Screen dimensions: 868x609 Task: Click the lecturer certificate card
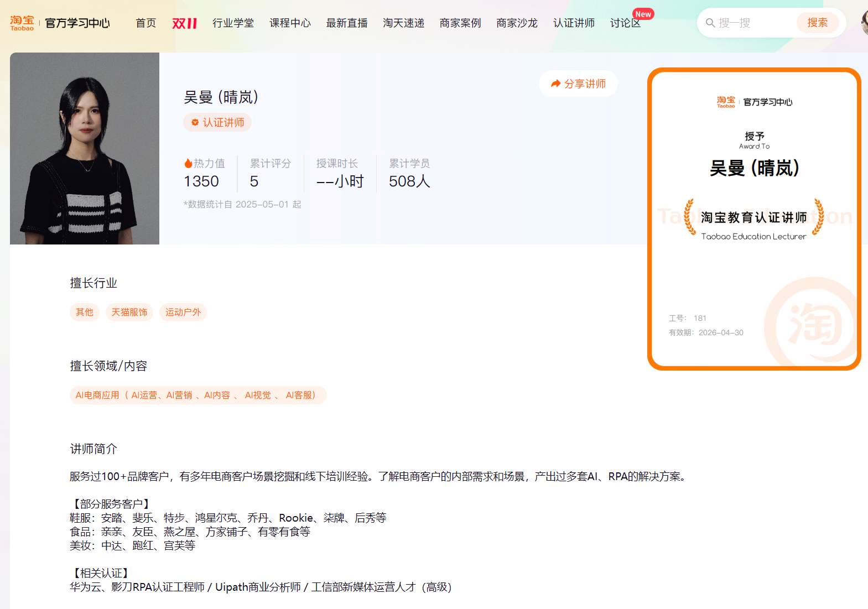[x=754, y=219]
